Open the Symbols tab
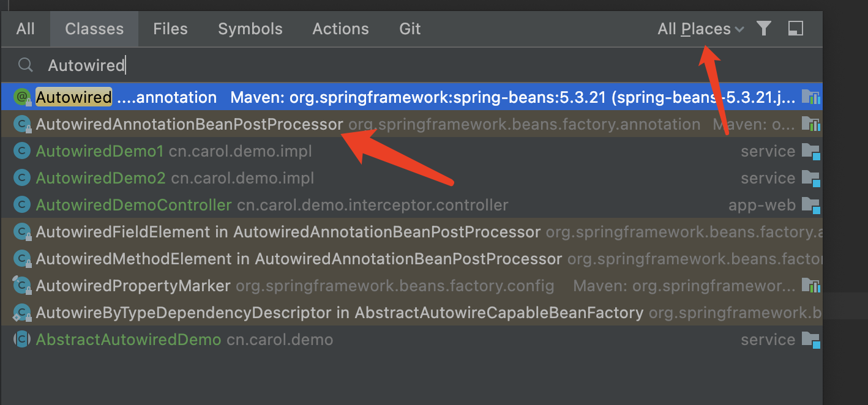This screenshot has width=868, height=405. click(x=250, y=29)
